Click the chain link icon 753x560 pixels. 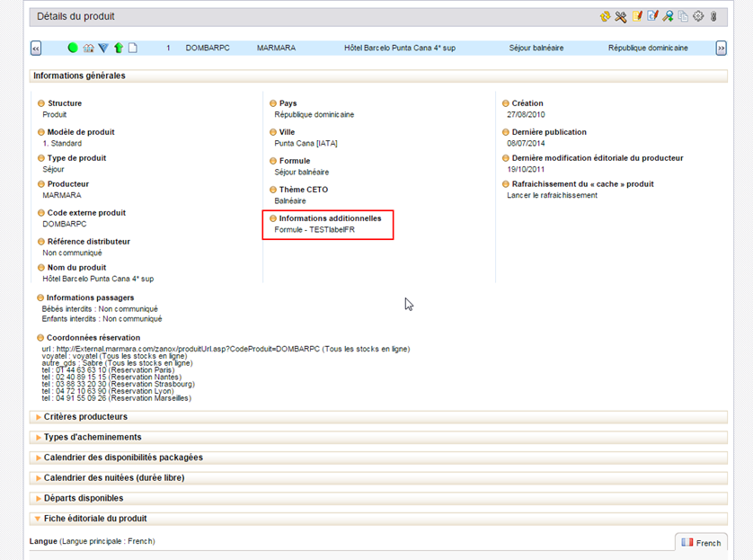713,17
